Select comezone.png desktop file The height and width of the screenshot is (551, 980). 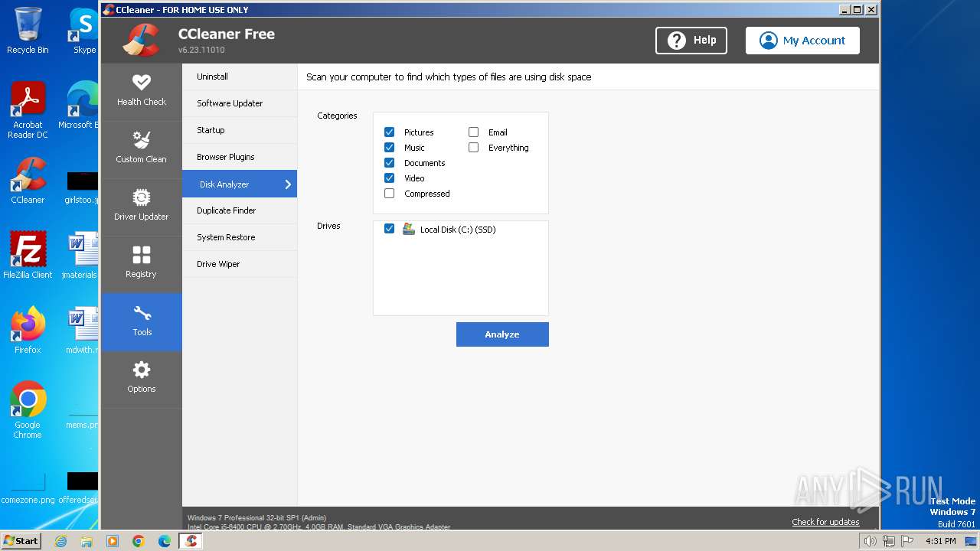pos(28,487)
